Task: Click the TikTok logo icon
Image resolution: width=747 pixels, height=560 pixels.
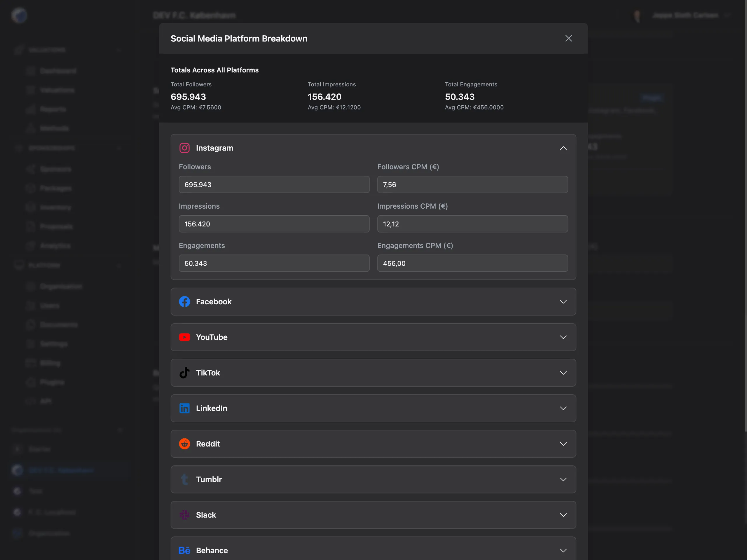Action: pos(184,373)
